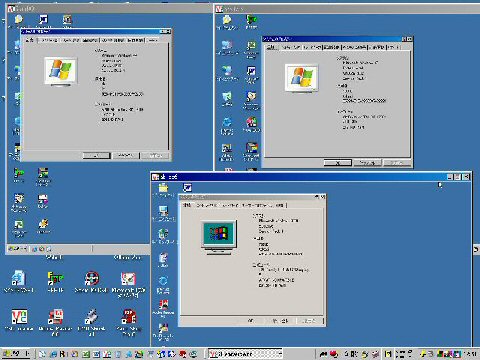The width and height of the screenshot is (480, 360).
Task: Open the VNC Viewer desktop shortcut icon
Action: (19, 317)
